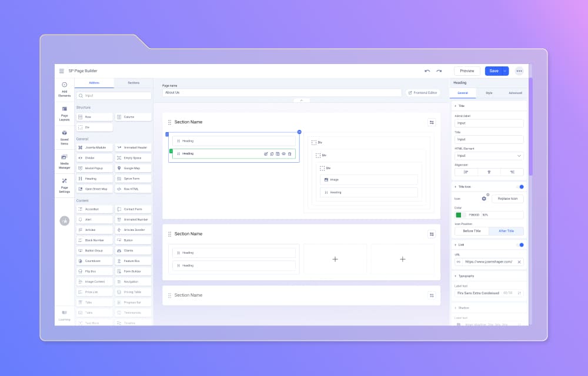
Task: Click the color opacity percent value
Action: [x=485, y=215]
